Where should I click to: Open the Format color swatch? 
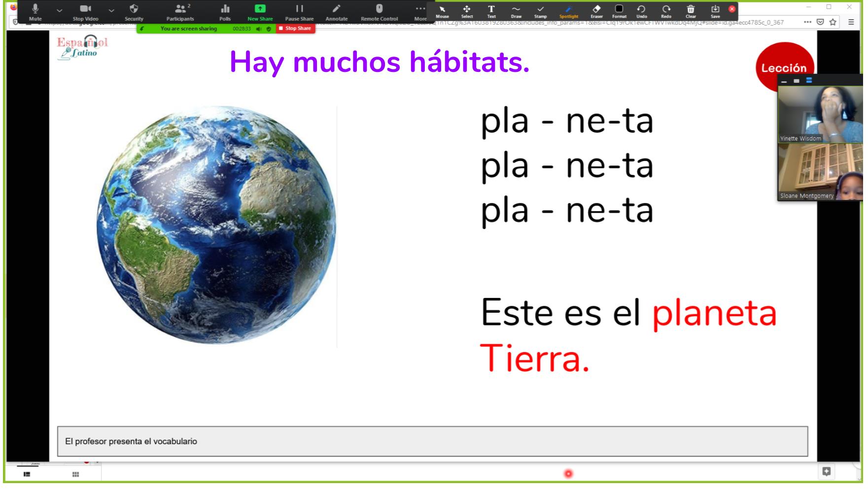coord(619,11)
